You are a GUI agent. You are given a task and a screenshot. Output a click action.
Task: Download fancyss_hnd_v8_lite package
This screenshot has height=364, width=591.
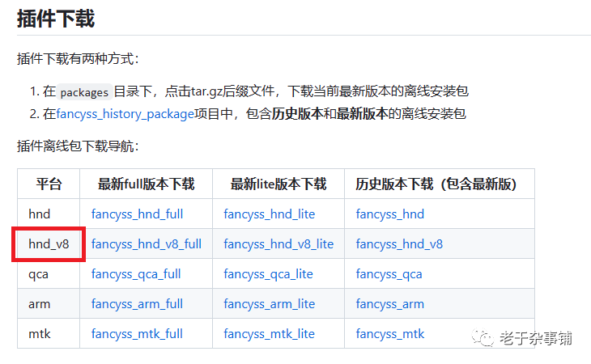click(x=279, y=244)
